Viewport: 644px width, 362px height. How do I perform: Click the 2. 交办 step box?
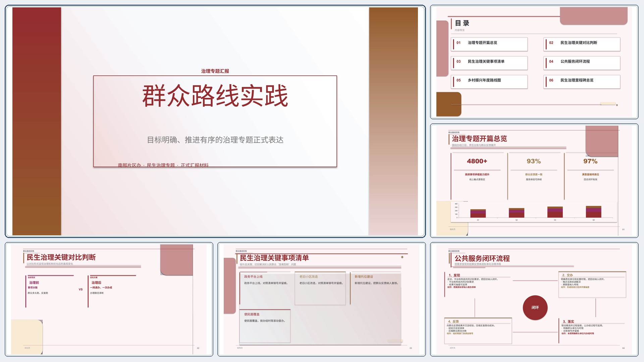(592, 285)
